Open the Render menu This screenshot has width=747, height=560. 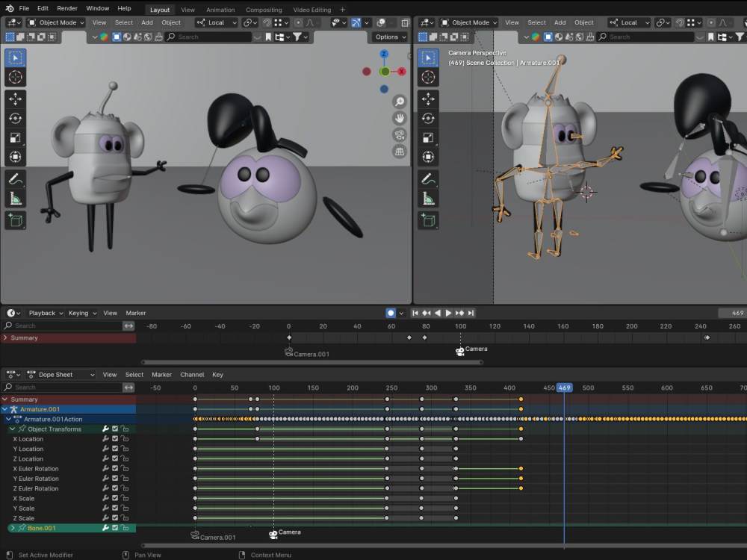pos(67,8)
